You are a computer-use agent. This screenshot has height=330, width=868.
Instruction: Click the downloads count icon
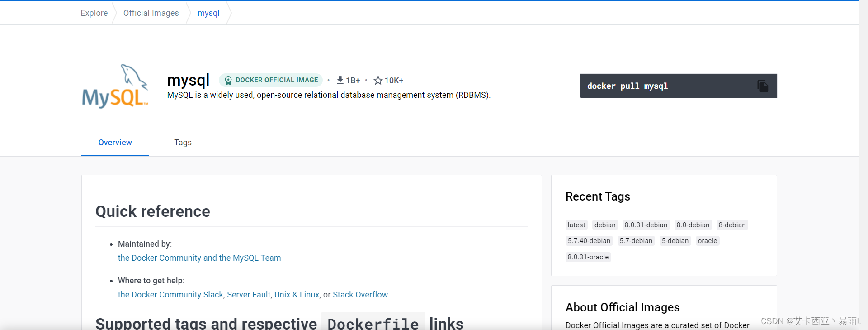pos(340,80)
